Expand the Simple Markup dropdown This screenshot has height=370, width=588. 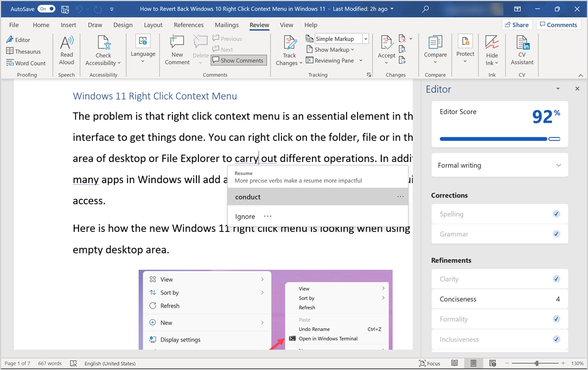coord(366,39)
